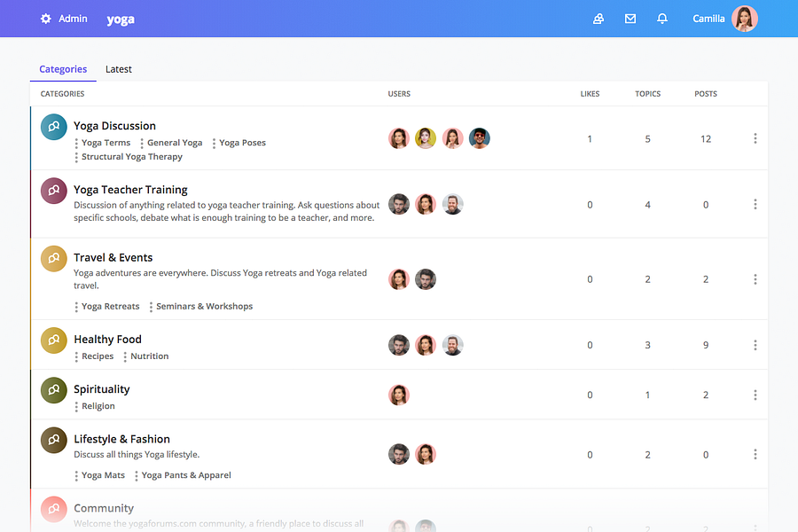Image resolution: width=798 pixels, height=532 pixels.
Task: Click the woman avatar in Spirituality row
Action: point(399,395)
